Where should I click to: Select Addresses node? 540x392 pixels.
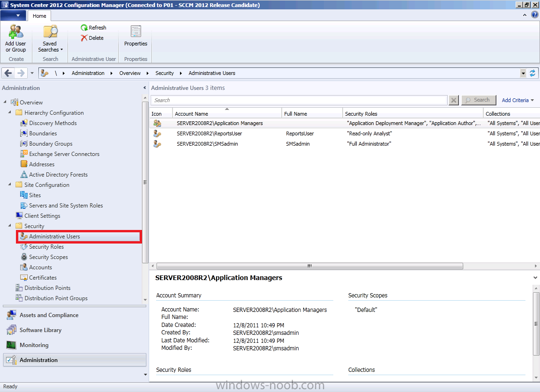click(x=37, y=164)
